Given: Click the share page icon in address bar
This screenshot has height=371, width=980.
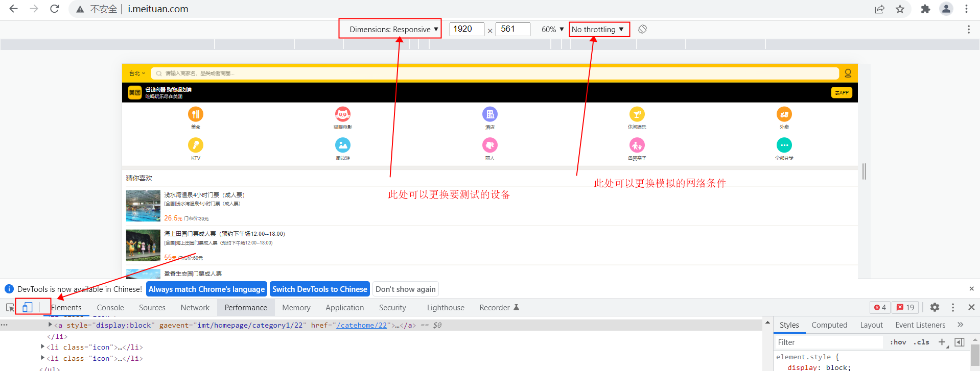Looking at the screenshot, I should coord(879,9).
